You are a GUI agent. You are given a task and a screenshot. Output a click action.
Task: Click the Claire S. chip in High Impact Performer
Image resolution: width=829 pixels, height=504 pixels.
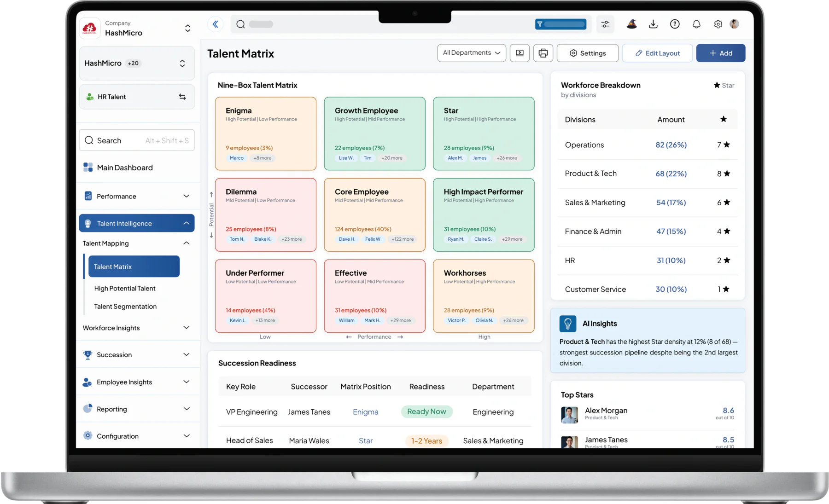[483, 239]
